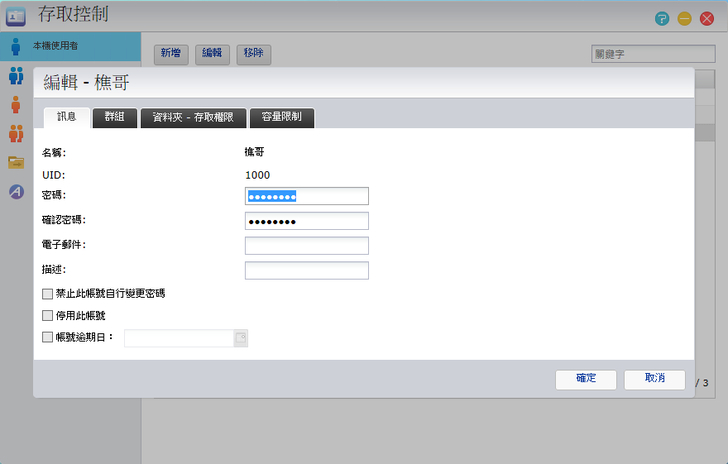The image size is (728, 464).
Task: Click the 電子郵件 input field
Action: pos(307,246)
